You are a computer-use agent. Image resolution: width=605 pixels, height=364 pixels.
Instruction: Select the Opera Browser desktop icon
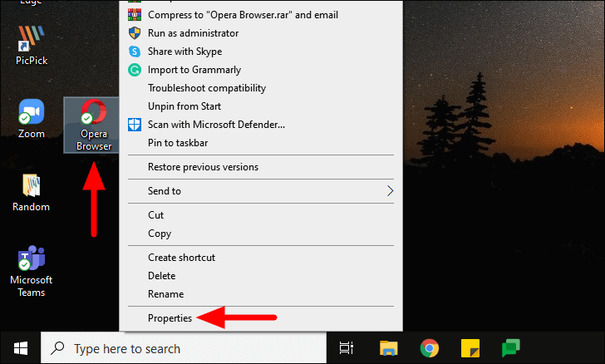tap(93, 125)
